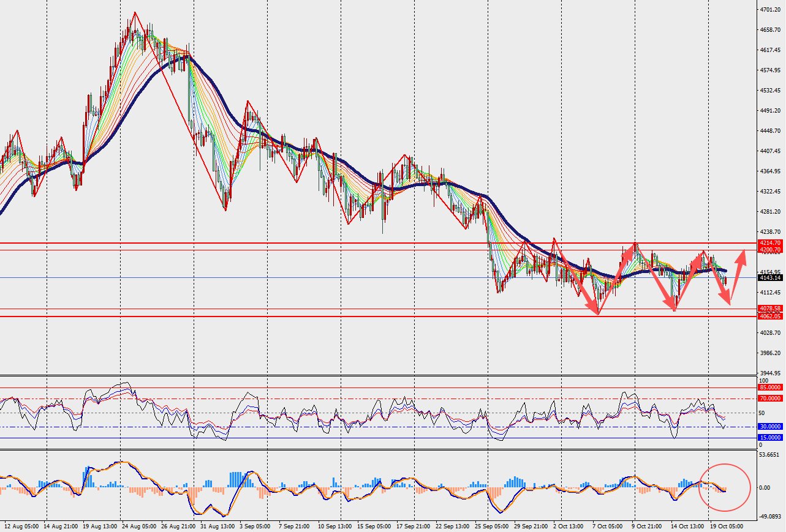
Task: Click the 2 Oct 13:00 time label
Action: pyautogui.click(x=569, y=526)
